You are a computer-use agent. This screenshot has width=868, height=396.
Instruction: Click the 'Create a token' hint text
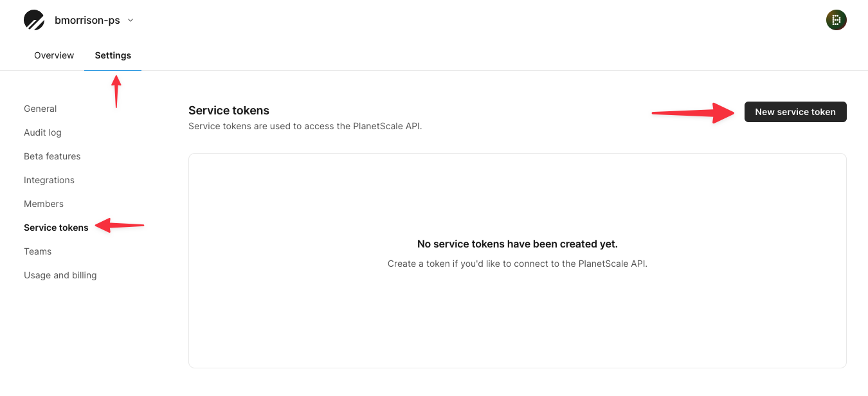coord(518,264)
